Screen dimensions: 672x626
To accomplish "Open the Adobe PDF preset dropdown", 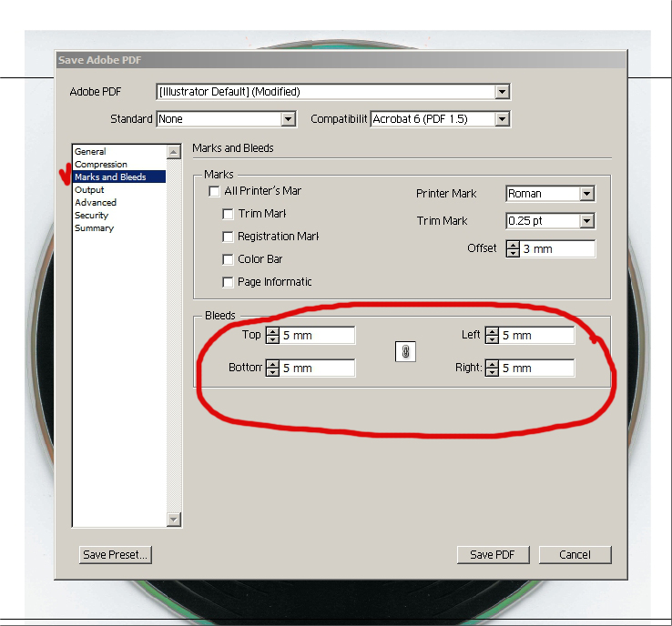I will point(333,92).
